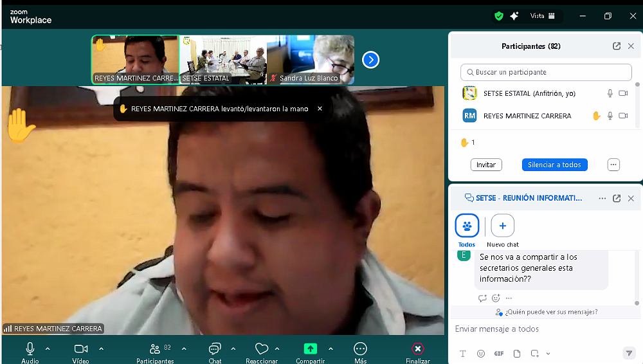Click the Buscar un participante search field
The height and width of the screenshot is (364, 643).
547,72
